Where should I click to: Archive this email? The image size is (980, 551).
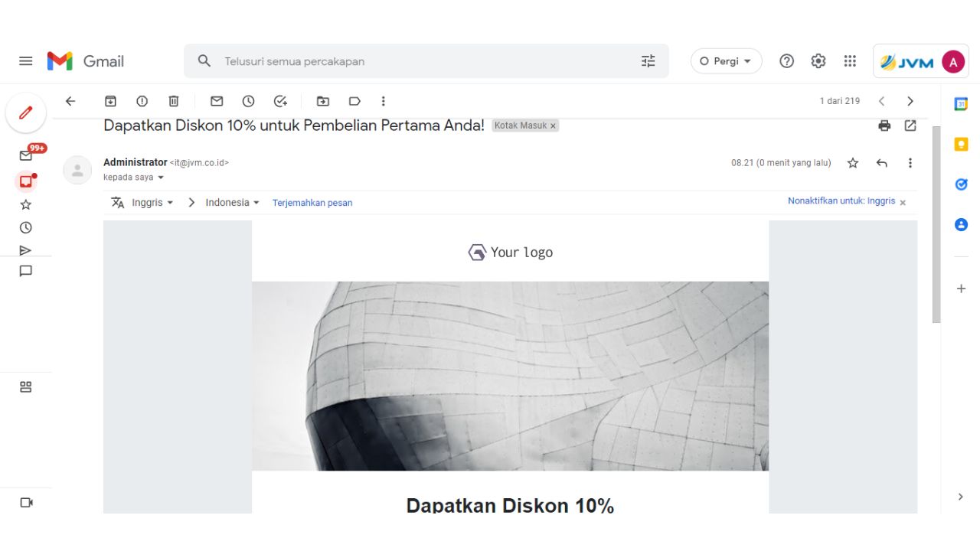pyautogui.click(x=111, y=101)
